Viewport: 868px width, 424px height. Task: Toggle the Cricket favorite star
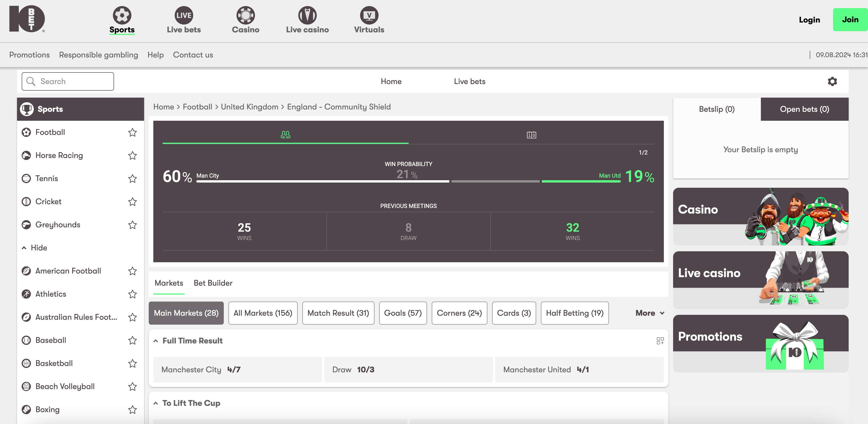tap(133, 202)
